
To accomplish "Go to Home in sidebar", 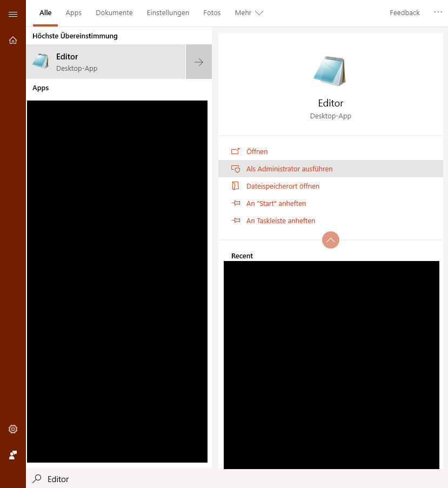I will pyautogui.click(x=13, y=40).
